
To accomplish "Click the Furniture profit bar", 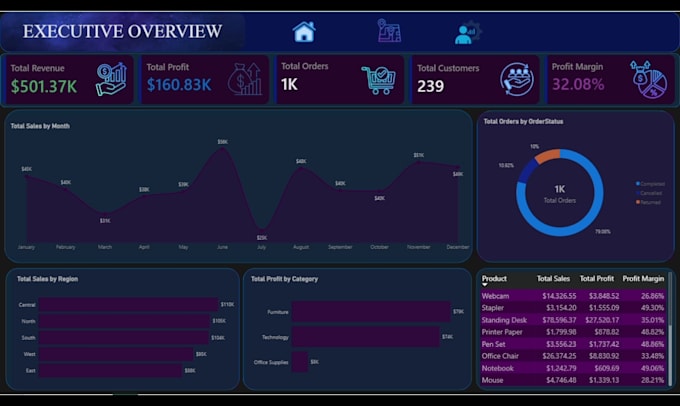I will (371, 311).
